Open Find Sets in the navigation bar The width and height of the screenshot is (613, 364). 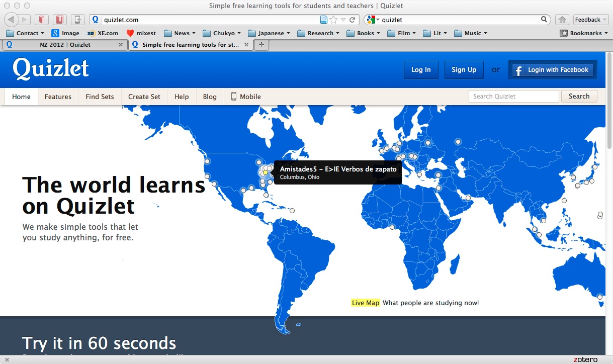click(x=100, y=97)
